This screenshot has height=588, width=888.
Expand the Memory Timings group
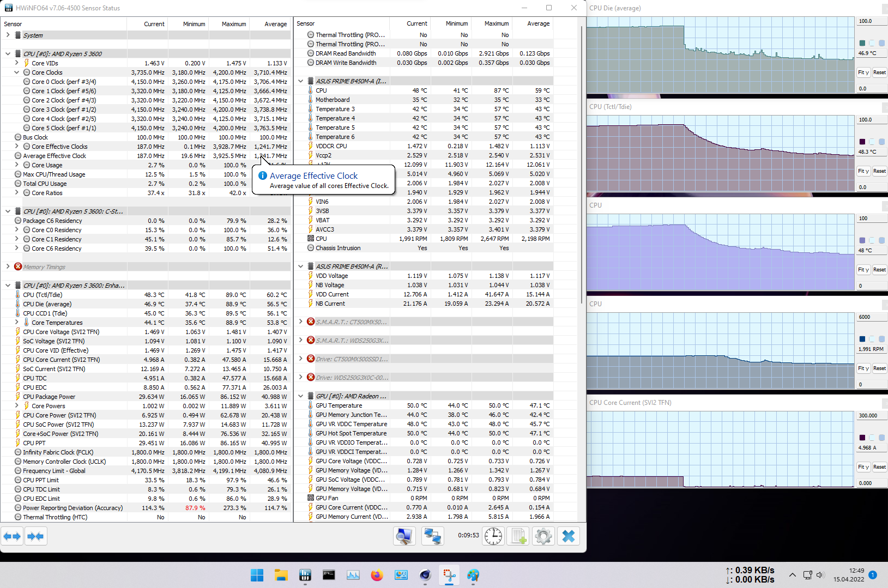[x=8, y=267]
